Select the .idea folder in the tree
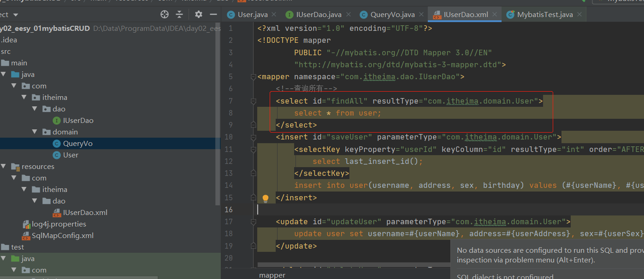The height and width of the screenshot is (279, 644). click(x=9, y=40)
